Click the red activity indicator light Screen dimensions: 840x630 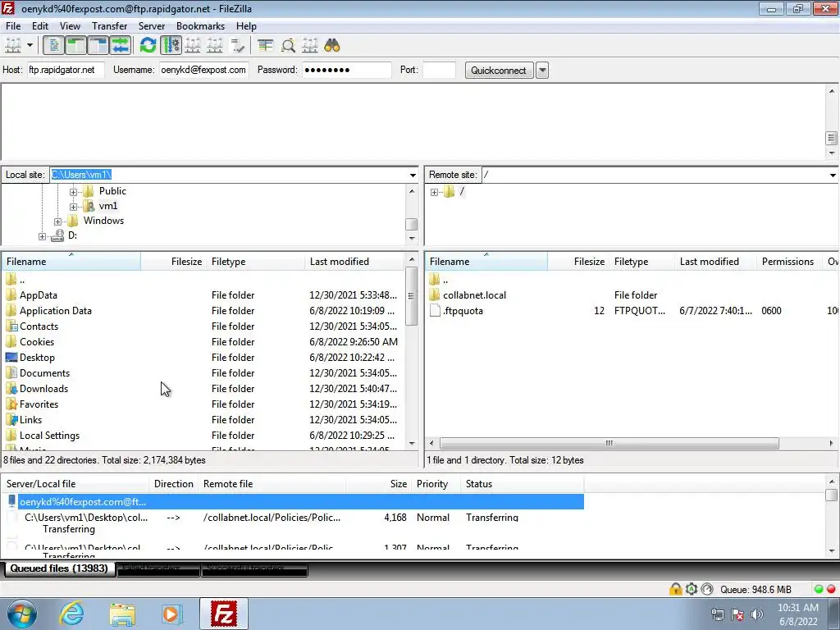click(831, 589)
